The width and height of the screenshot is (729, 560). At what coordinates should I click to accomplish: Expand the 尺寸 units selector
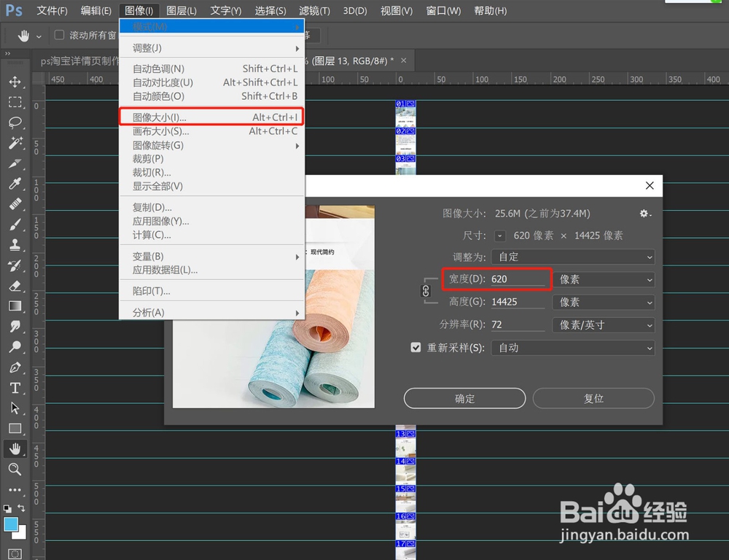[500, 236]
